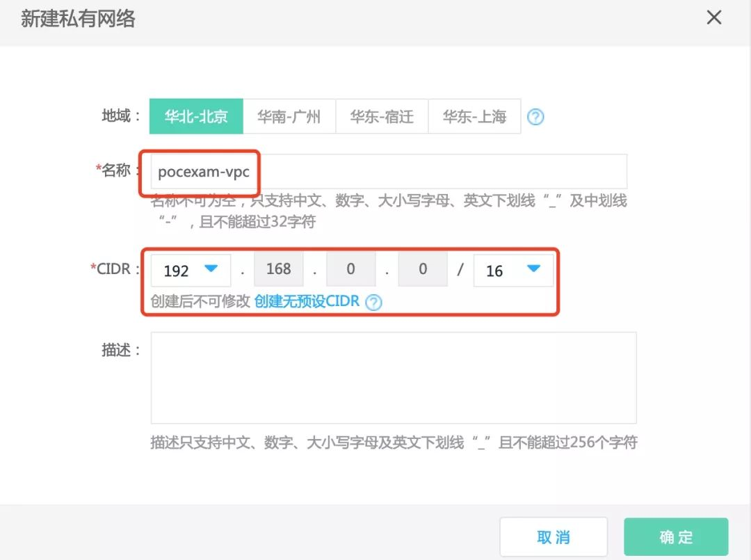The image size is (751, 560).
Task: Select the 华东-上海 region
Action: click(x=474, y=116)
